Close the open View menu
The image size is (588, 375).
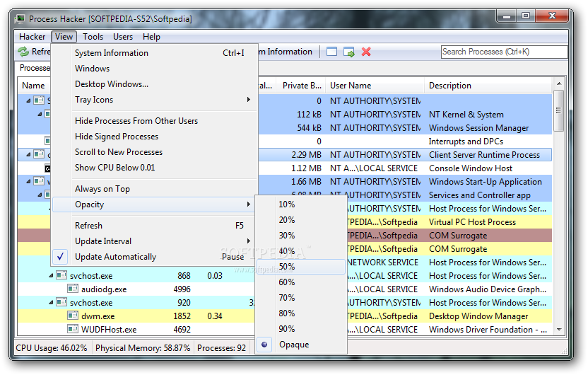click(64, 37)
